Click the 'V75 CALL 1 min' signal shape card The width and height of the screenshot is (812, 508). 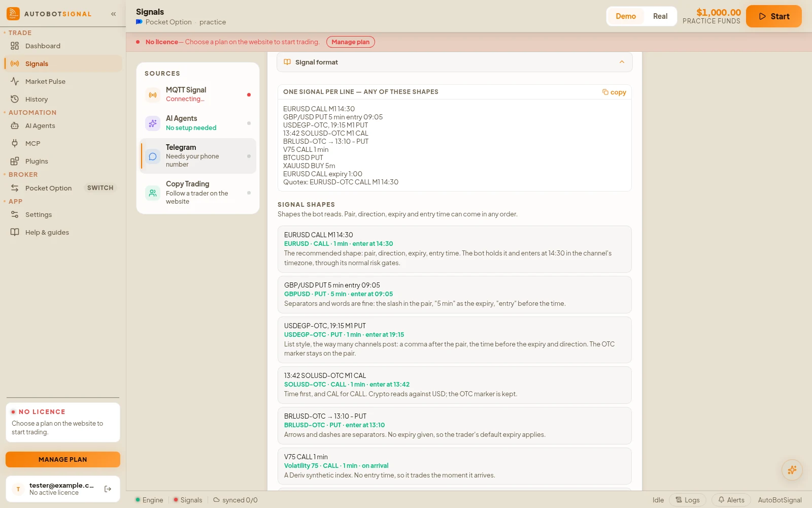455,466
